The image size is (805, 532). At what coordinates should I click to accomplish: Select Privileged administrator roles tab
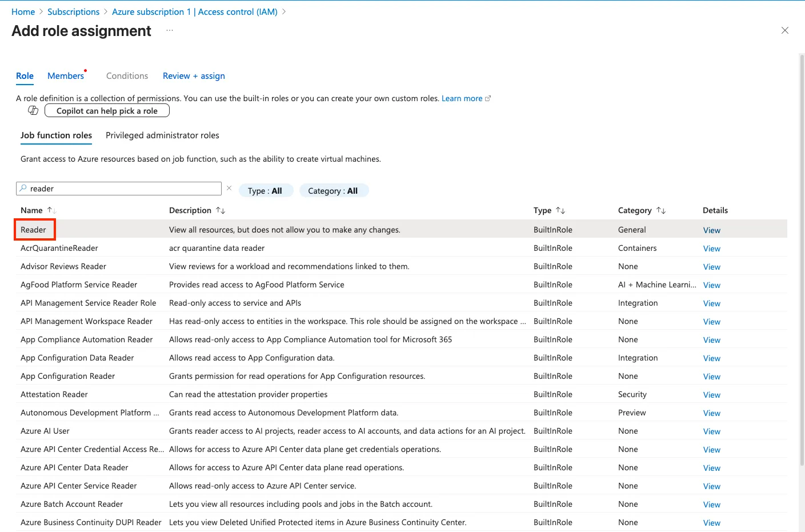(162, 135)
